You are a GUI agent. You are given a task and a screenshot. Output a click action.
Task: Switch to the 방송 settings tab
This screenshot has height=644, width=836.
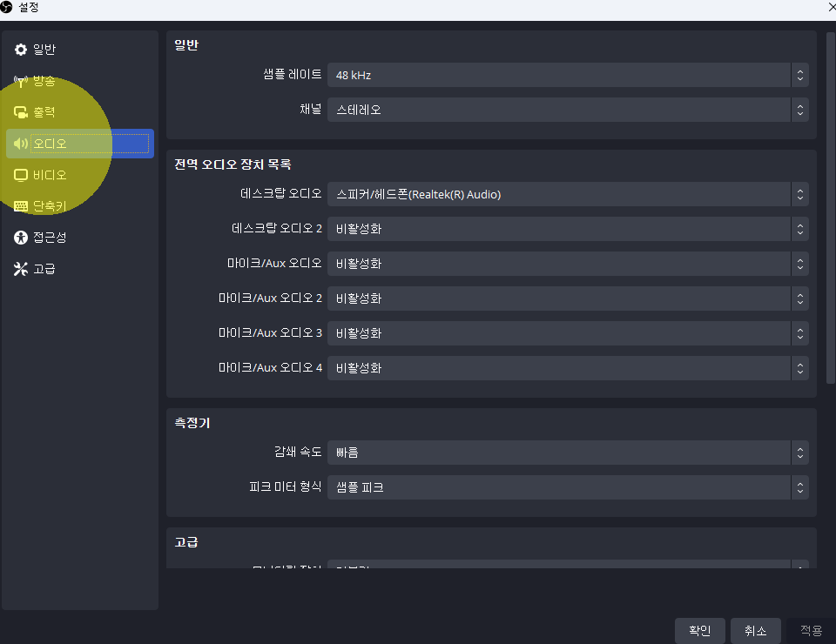(x=80, y=81)
